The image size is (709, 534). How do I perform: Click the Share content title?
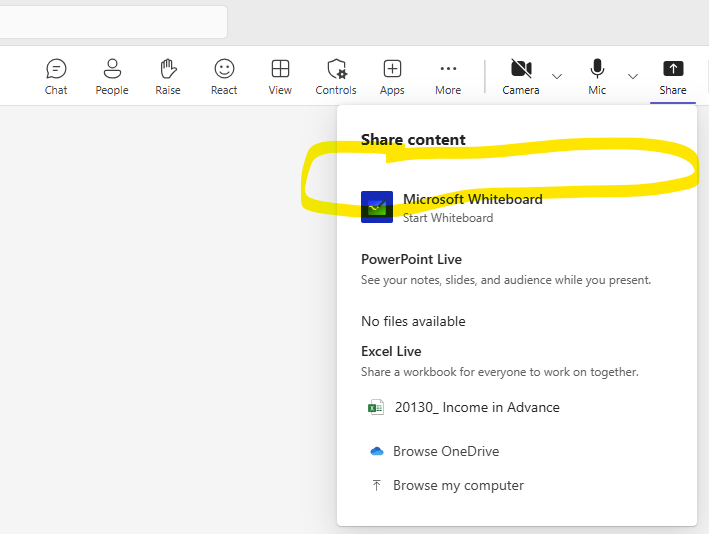point(413,140)
